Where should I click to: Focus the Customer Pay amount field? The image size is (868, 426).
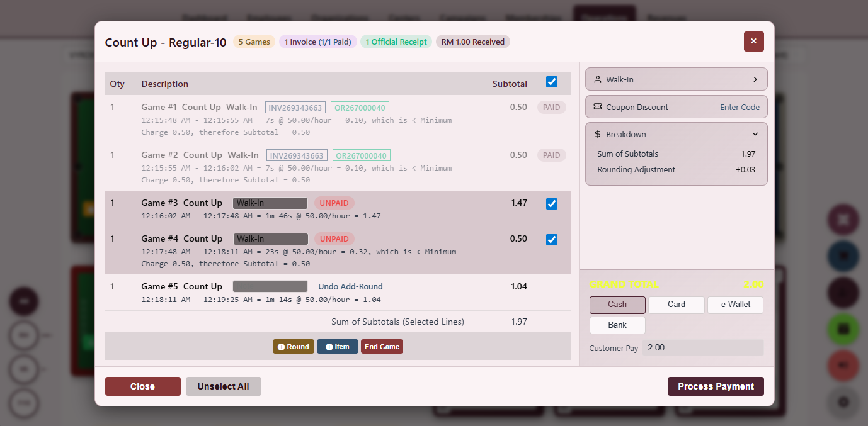pos(703,347)
